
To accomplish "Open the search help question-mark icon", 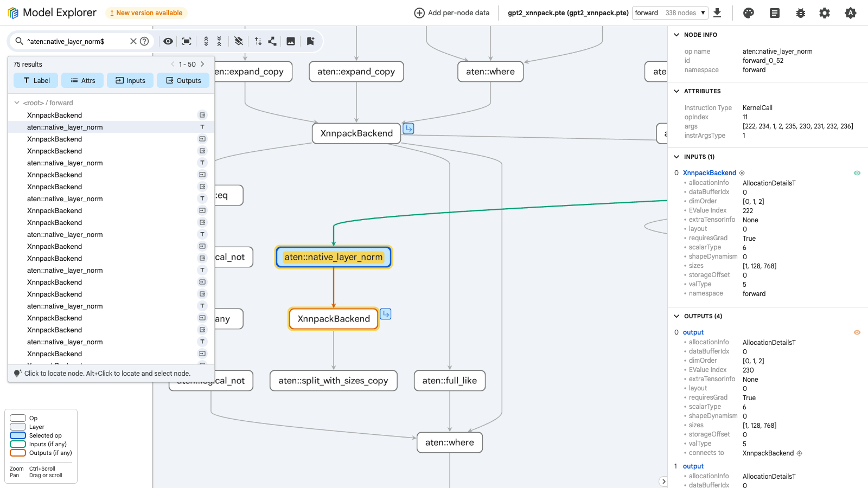I will [x=144, y=41].
